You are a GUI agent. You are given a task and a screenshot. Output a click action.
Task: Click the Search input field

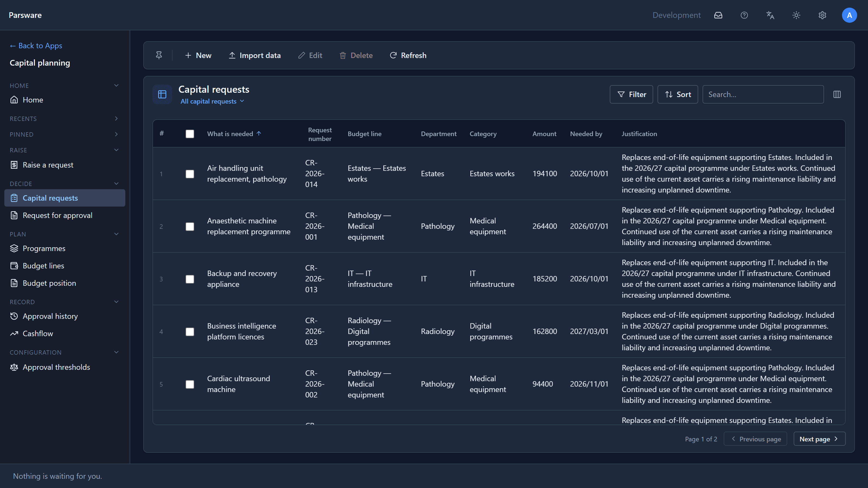click(x=763, y=94)
